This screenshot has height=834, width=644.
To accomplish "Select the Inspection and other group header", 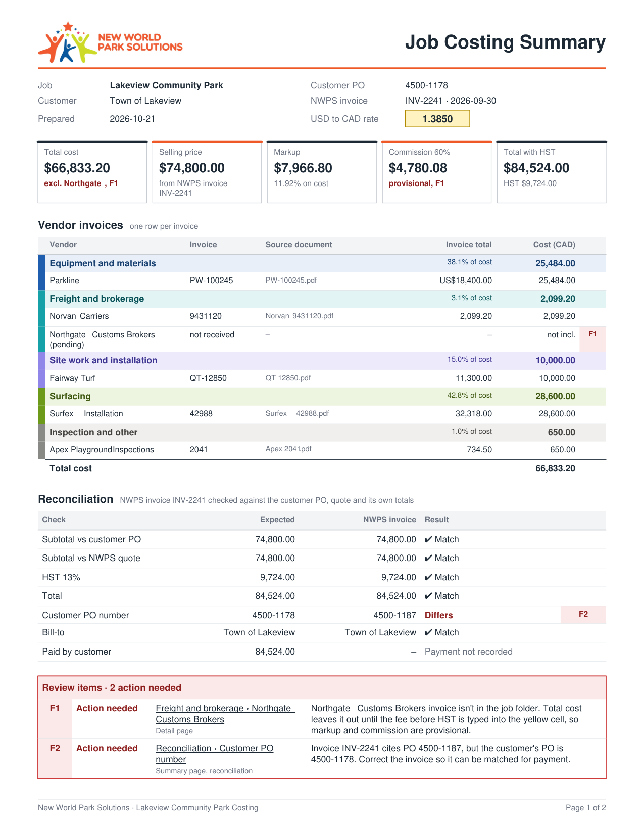I will (x=322, y=432).
